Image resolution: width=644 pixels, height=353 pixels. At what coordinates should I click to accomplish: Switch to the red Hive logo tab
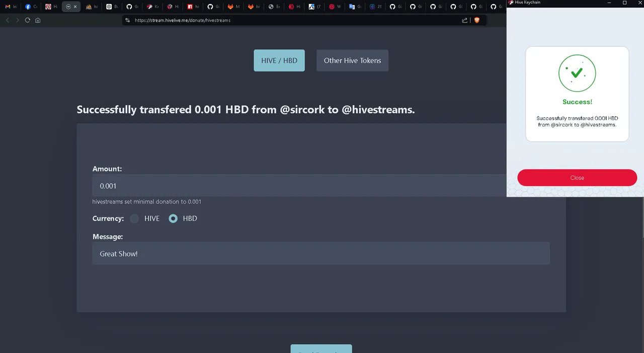(294, 7)
